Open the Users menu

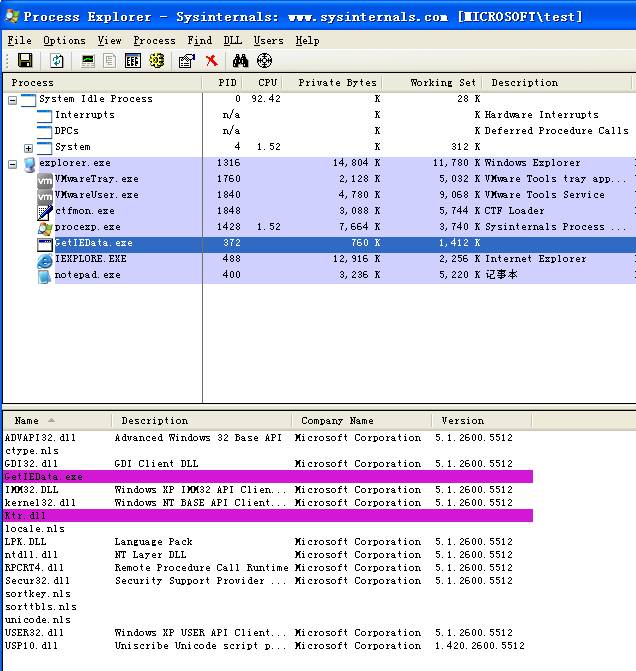[268, 41]
